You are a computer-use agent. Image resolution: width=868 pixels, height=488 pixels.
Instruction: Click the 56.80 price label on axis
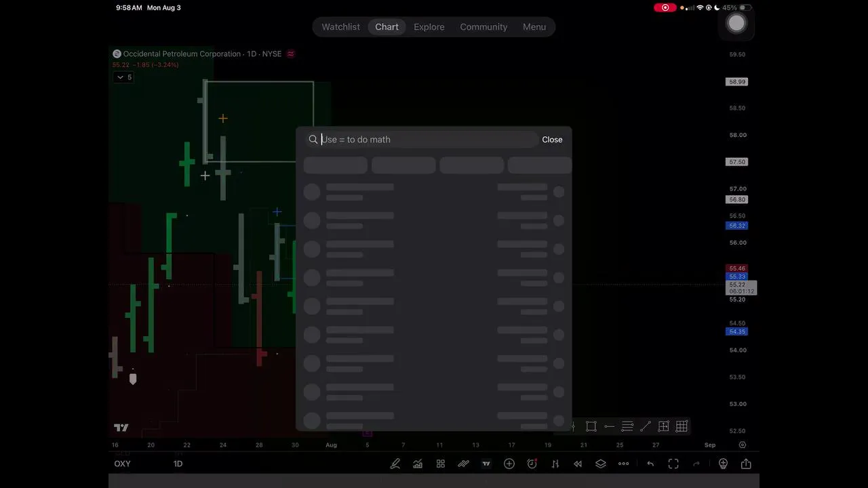click(736, 199)
